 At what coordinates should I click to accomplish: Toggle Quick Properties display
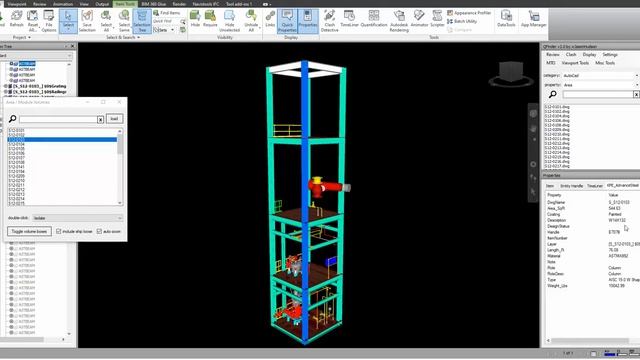click(x=287, y=21)
